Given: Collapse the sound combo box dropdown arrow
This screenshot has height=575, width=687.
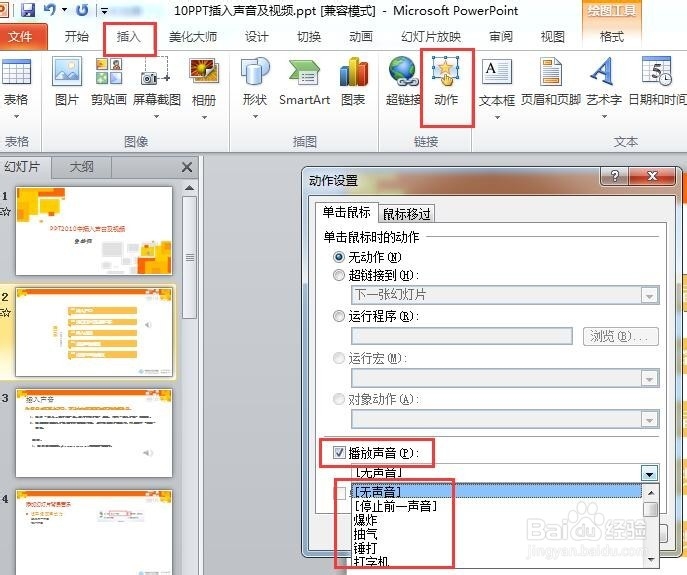Looking at the screenshot, I should [649, 473].
